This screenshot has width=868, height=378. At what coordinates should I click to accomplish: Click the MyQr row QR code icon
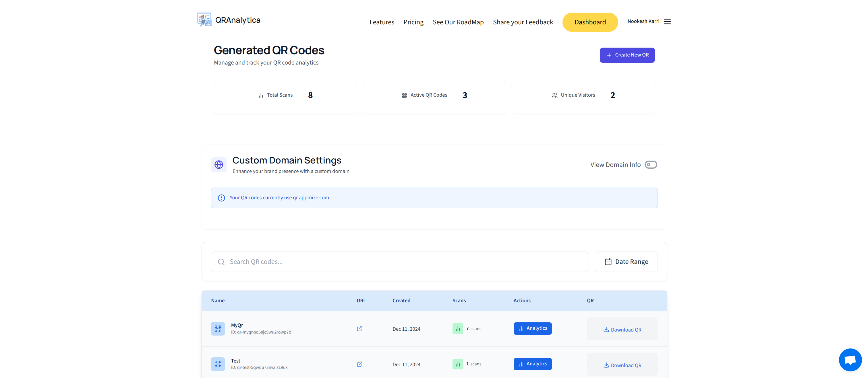218,329
